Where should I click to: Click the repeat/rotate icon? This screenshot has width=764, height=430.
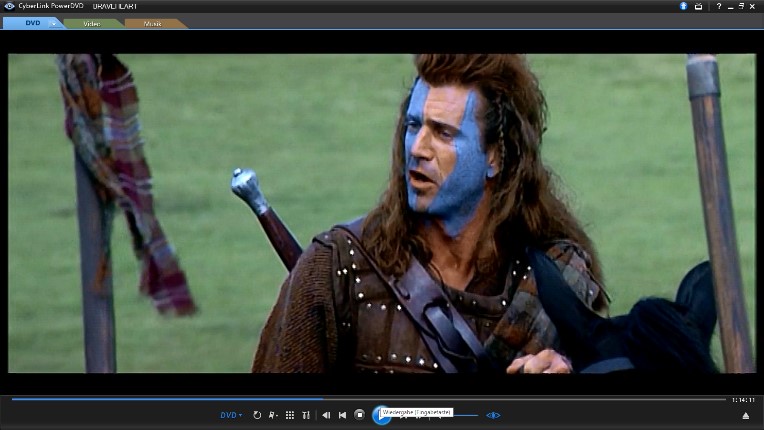click(257, 415)
